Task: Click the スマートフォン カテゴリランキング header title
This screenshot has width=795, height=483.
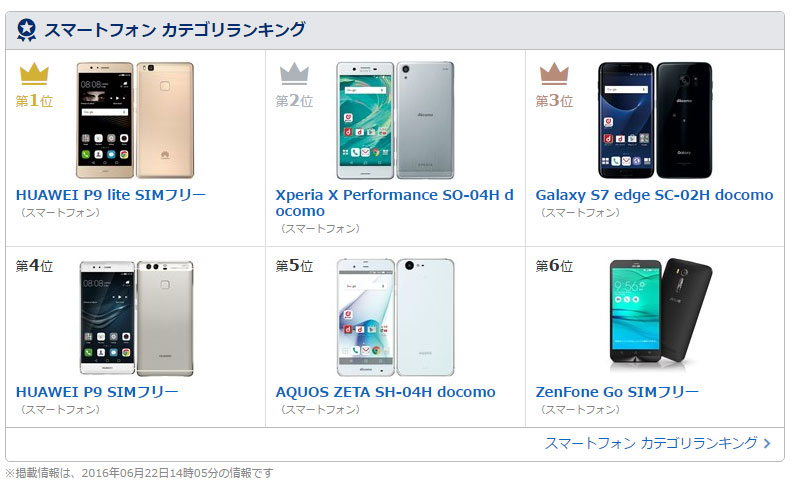Action: tap(175, 30)
